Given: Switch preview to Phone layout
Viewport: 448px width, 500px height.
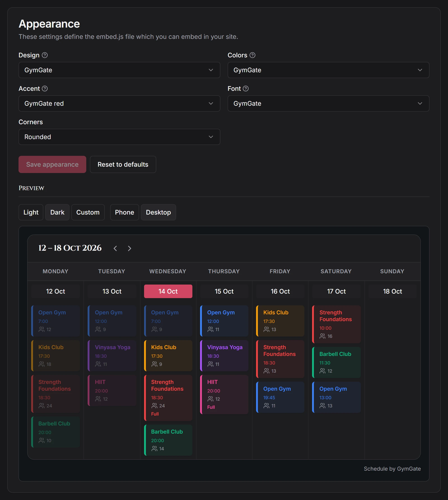Looking at the screenshot, I should (125, 212).
